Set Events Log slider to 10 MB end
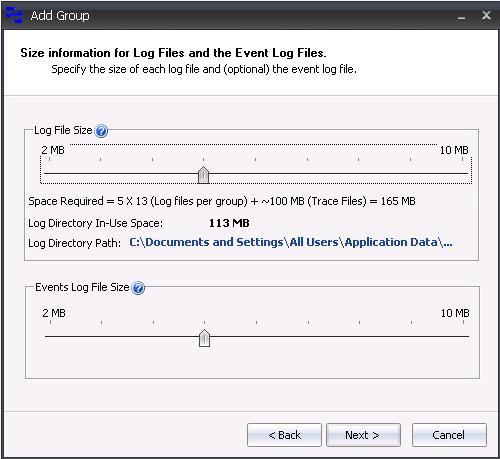 click(464, 337)
